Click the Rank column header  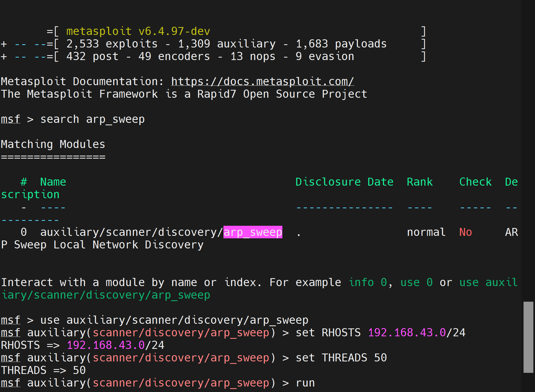pos(420,182)
